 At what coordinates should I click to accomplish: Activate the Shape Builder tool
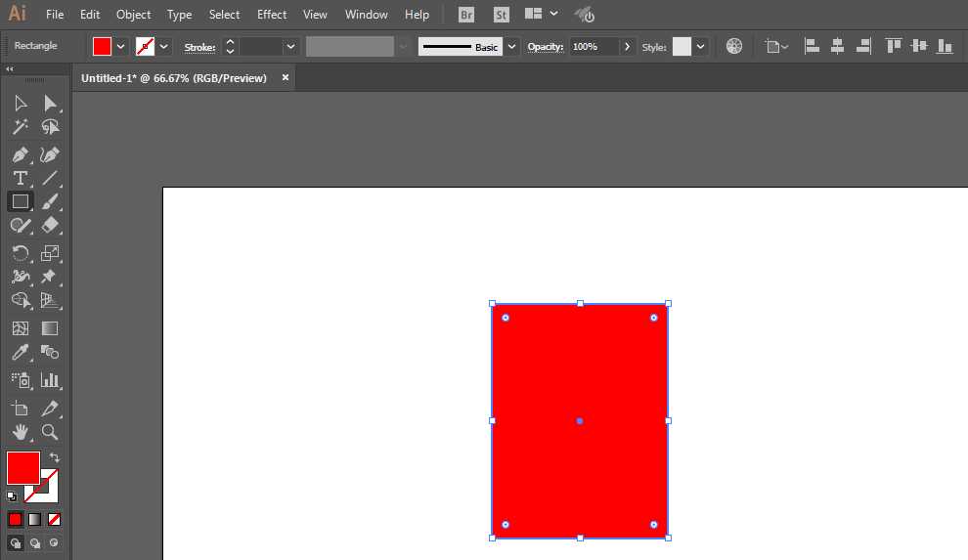tap(21, 300)
